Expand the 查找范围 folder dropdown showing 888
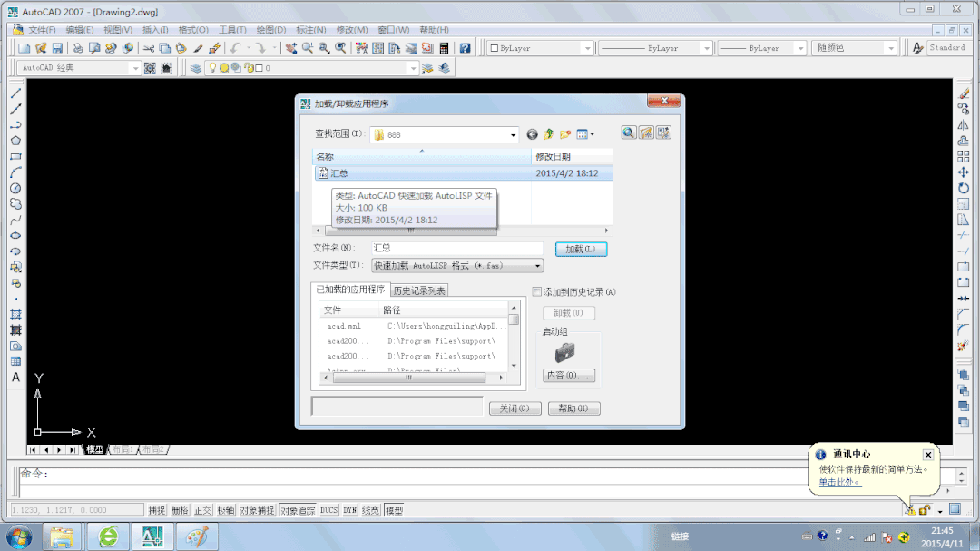The image size is (980, 551). click(513, 134)
